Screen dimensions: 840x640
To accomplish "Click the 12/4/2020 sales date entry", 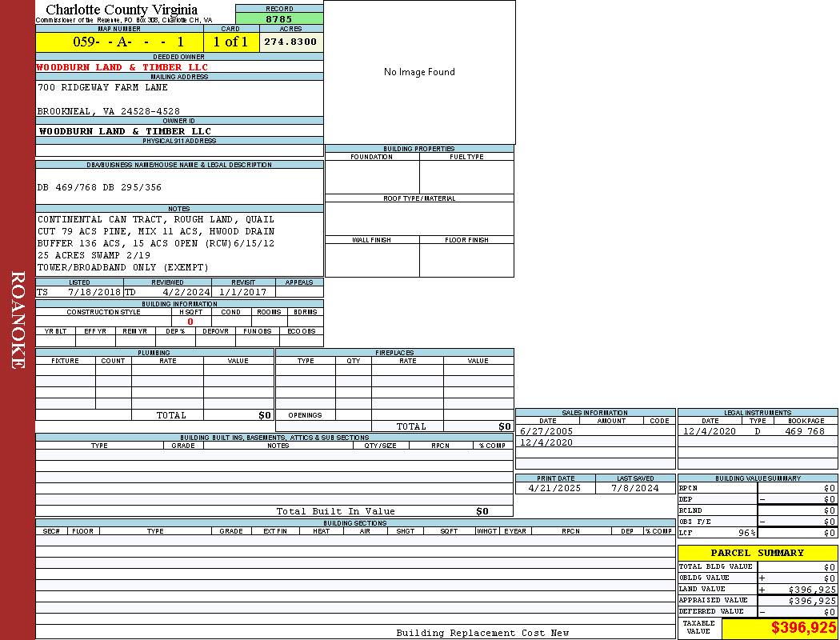I will [546, 442].
